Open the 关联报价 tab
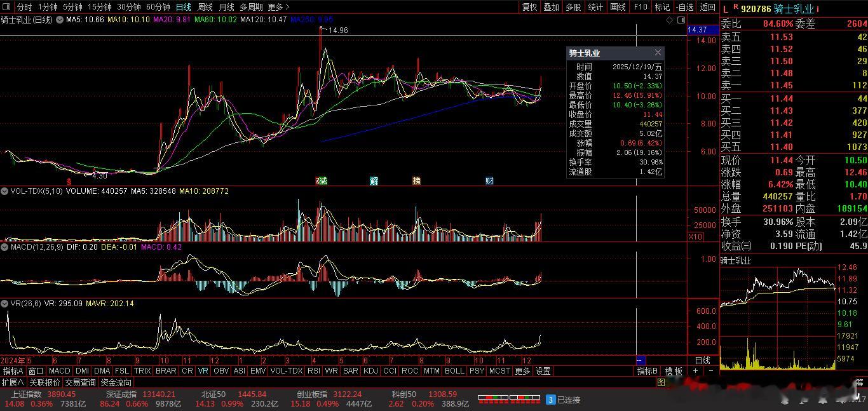The height and width of the screenshot is (411, 868). point(44,382)
